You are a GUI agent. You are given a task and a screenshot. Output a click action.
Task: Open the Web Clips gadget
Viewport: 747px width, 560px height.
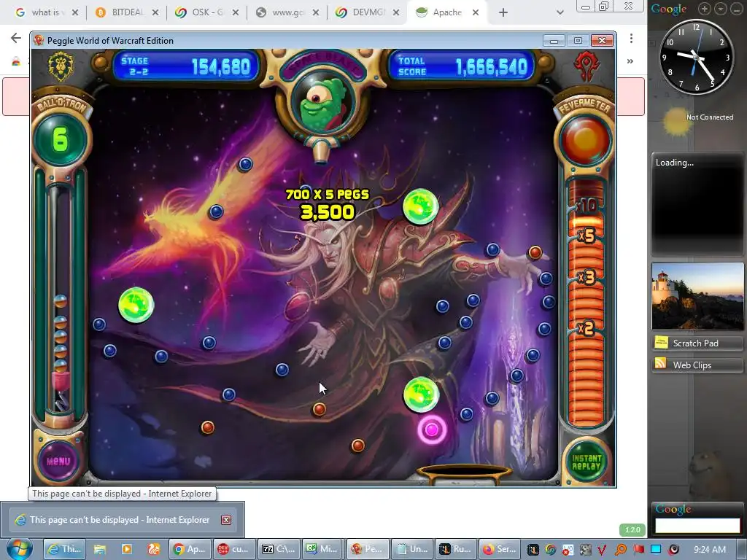tap(697, 365)
